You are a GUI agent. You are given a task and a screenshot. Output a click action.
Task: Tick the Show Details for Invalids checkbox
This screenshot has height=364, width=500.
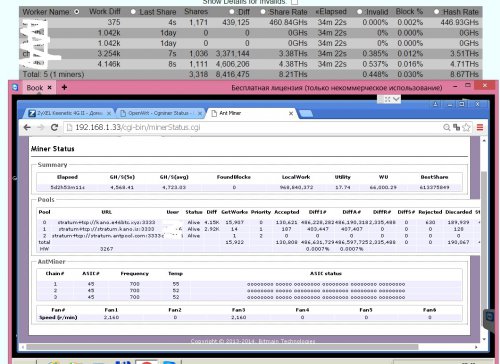coord(294,2)
